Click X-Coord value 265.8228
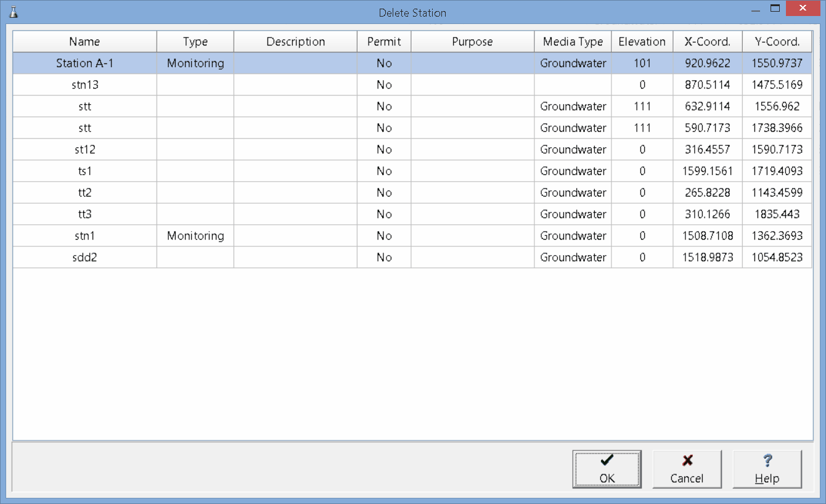This screenshot has width=826, height=504. point(708,193)
